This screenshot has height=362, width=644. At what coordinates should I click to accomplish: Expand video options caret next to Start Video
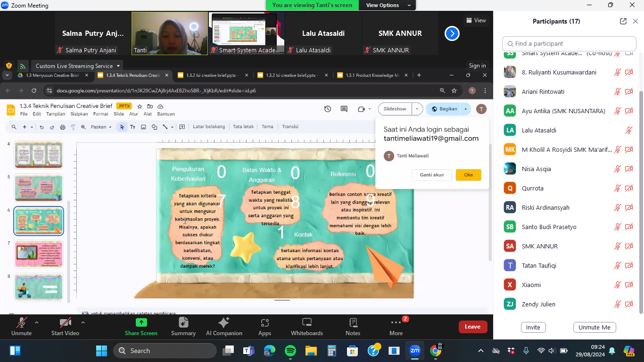click(83, 323)
